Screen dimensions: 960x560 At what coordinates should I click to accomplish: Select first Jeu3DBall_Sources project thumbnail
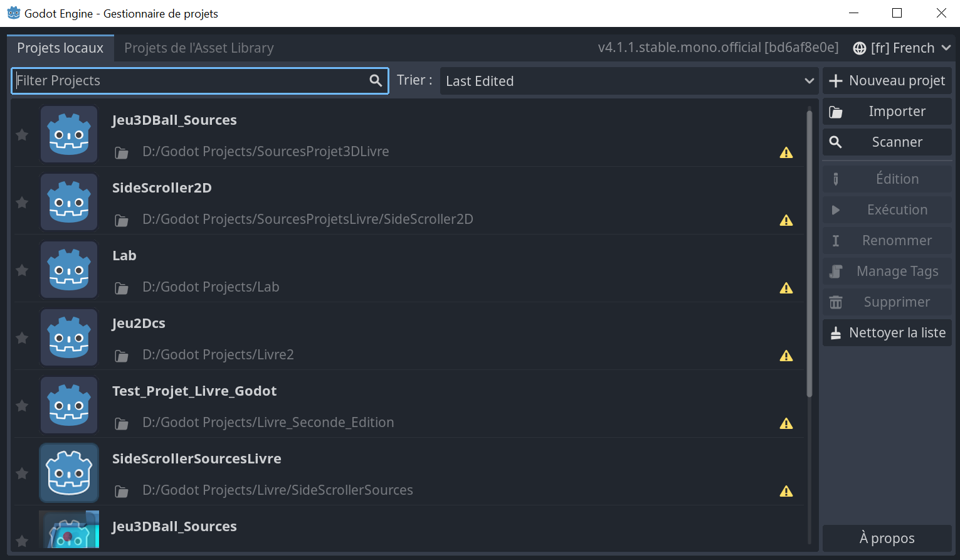[x=69, y=134]
